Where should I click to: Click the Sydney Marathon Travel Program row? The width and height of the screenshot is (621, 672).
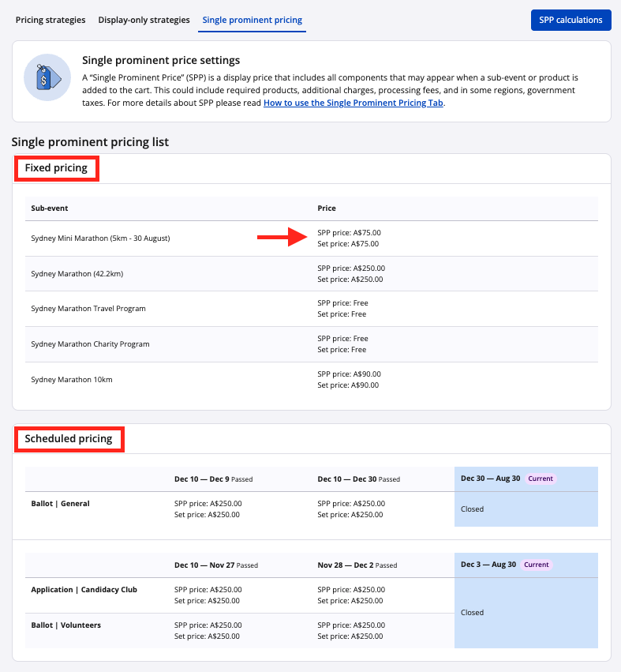tap(88, 309)
